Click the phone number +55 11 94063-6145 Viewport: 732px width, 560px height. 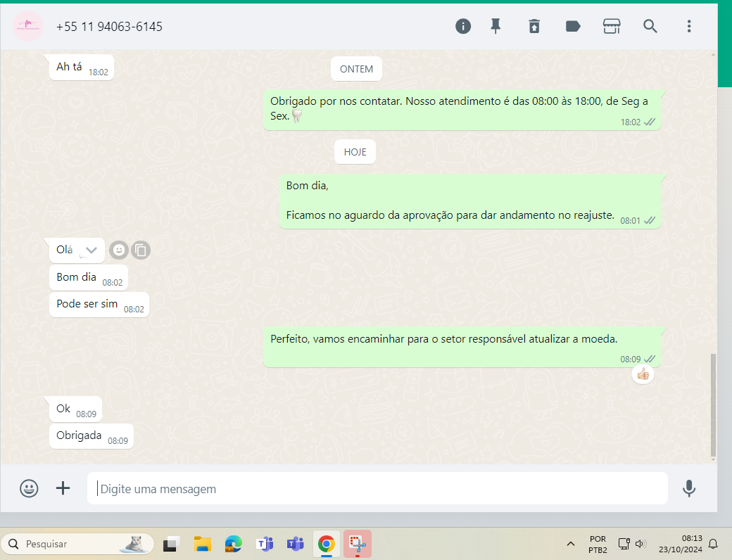click(109, 27)
